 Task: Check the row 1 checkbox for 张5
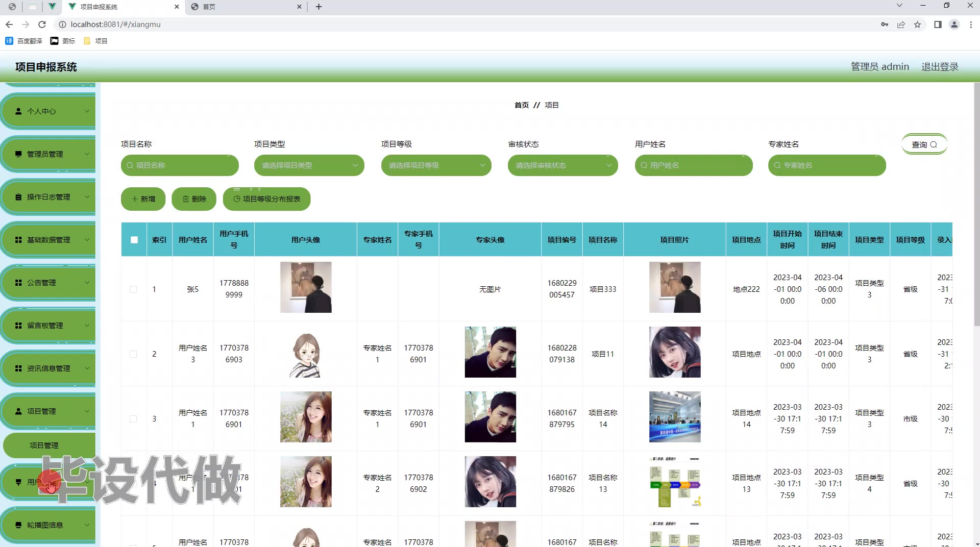133,289
